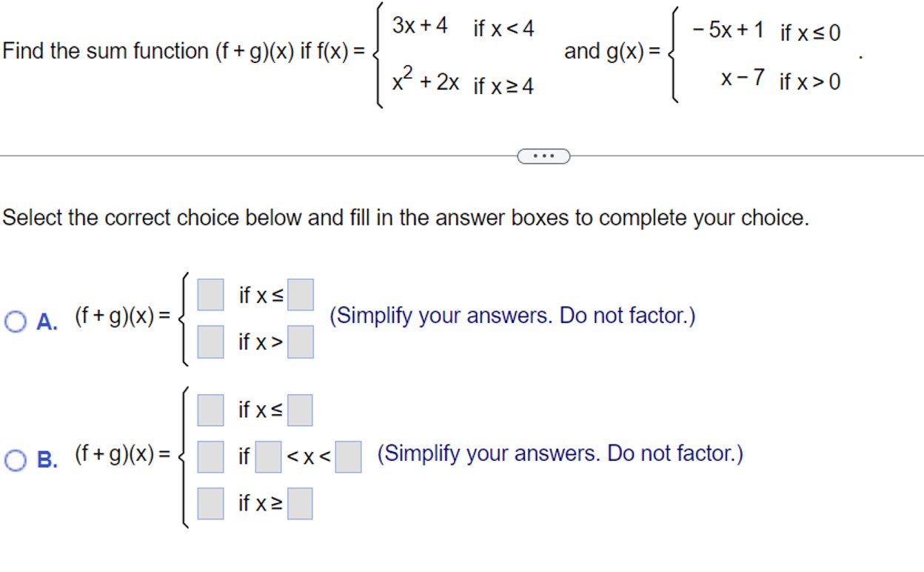
Task: Expand the ellipsis options button on divider
Action: coord(543,154)
